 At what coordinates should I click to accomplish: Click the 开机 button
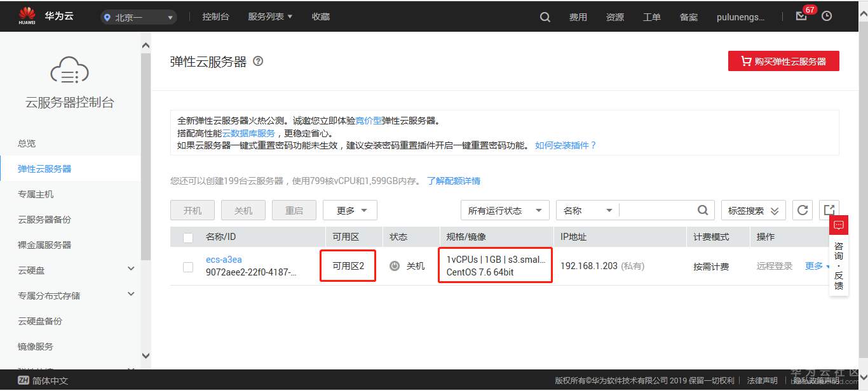[x=193, y=210]
